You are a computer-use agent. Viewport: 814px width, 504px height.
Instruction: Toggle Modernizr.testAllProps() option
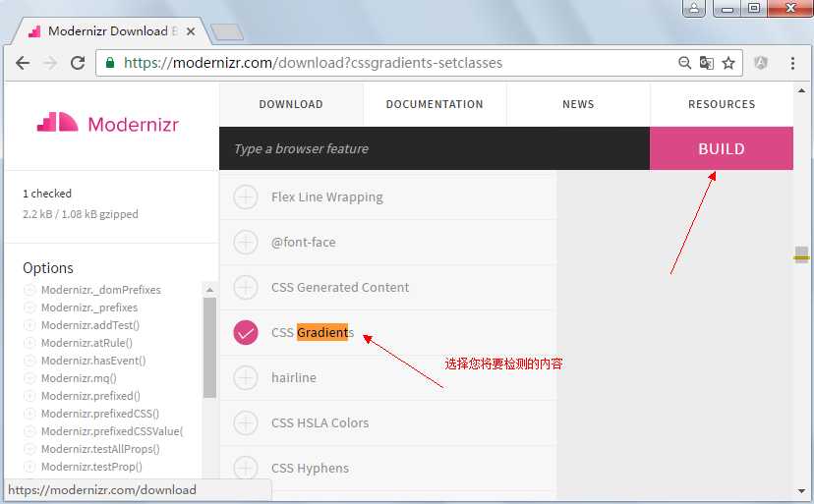pyautogui.click(x=29, y=448)
